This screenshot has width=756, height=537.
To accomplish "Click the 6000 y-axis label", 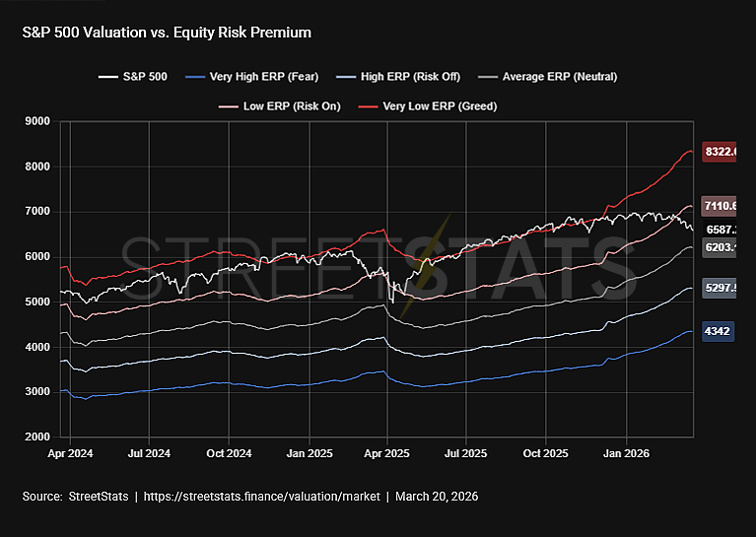I will (x=37, y=257).
